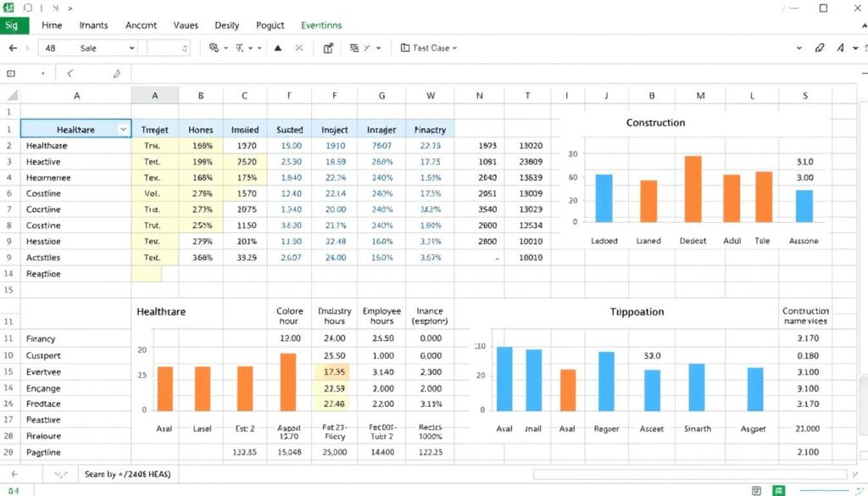868x496 pixels.
Task: Open the dropdown arrow beside paint format icon
Action: pos(225,48)
